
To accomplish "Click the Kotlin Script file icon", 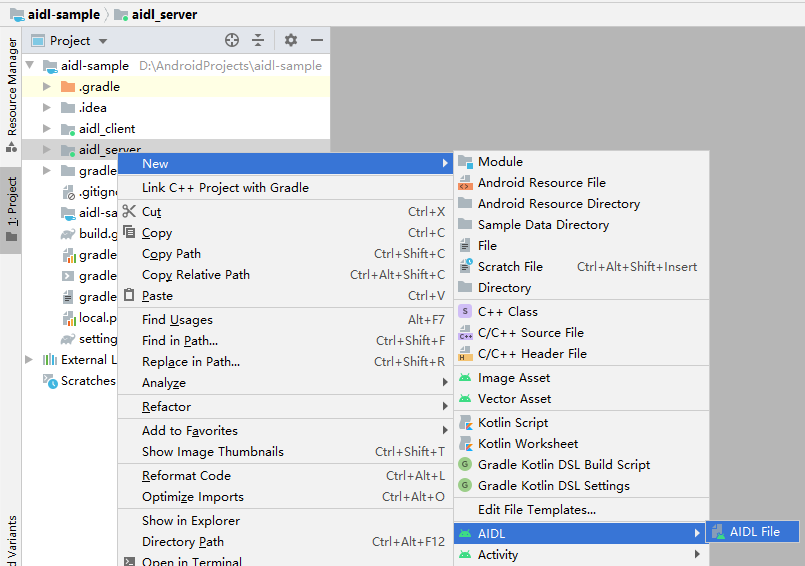I will pos(466,422).
